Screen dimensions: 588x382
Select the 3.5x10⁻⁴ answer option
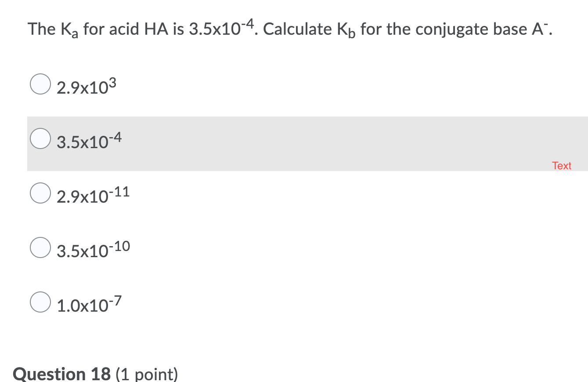pyautogui.click(x=40, y=138)
